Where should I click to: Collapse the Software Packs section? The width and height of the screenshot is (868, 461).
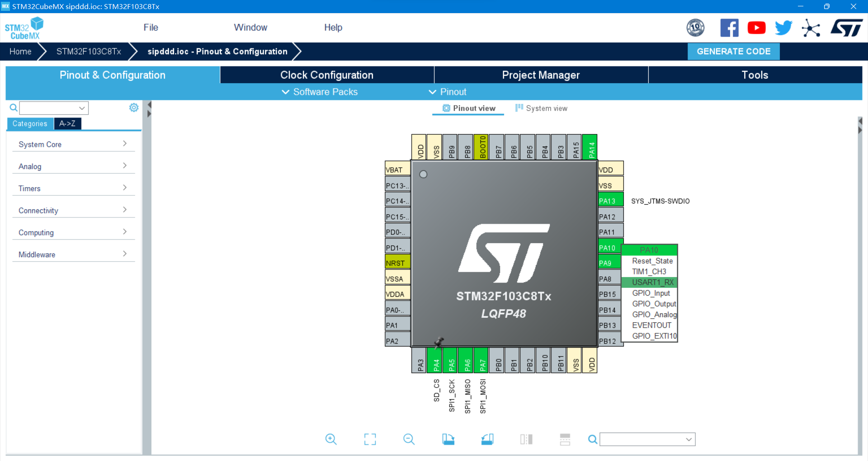click(x=319, y=92)
